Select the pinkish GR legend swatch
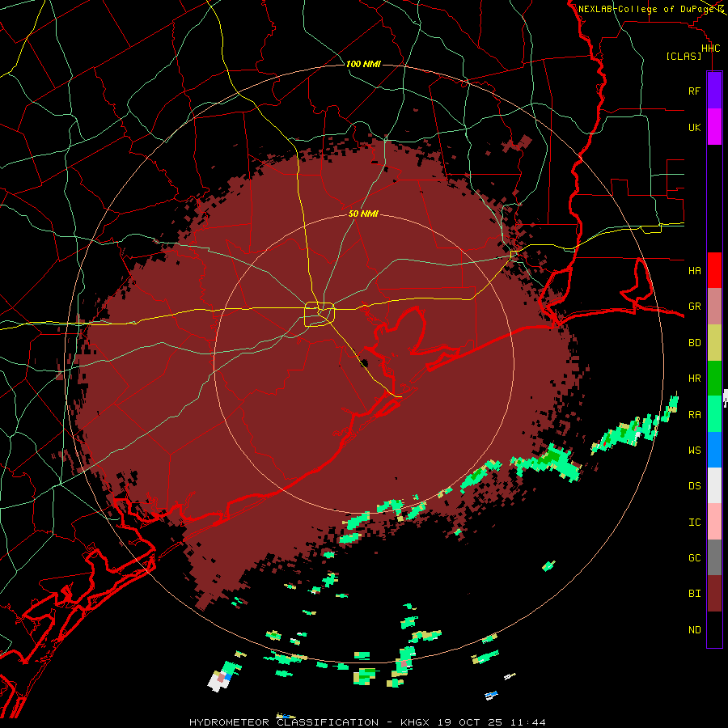This screenshot has height=728, width=728. click(714, 307)
